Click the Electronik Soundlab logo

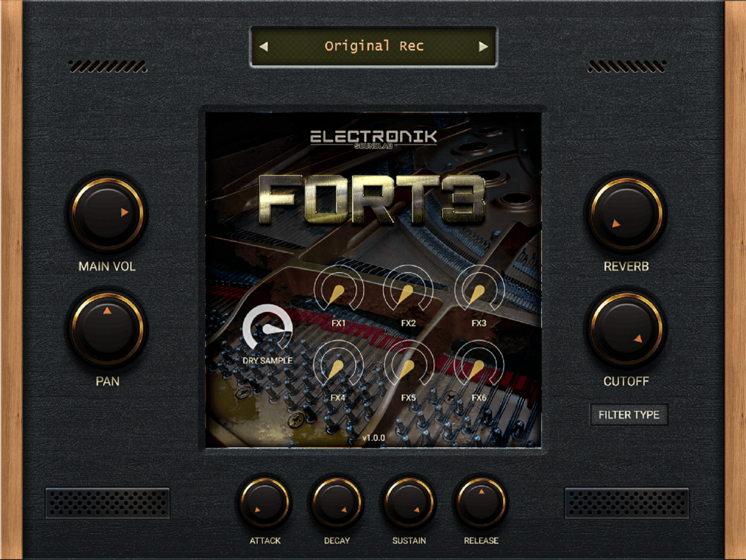click(x=374, y=139)
